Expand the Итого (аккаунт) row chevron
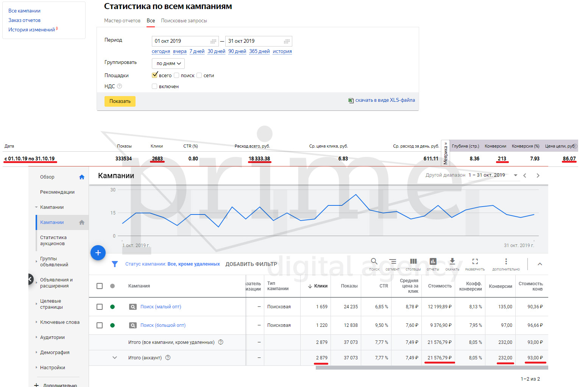The image size is (588, 387). (x=115, y=357)
